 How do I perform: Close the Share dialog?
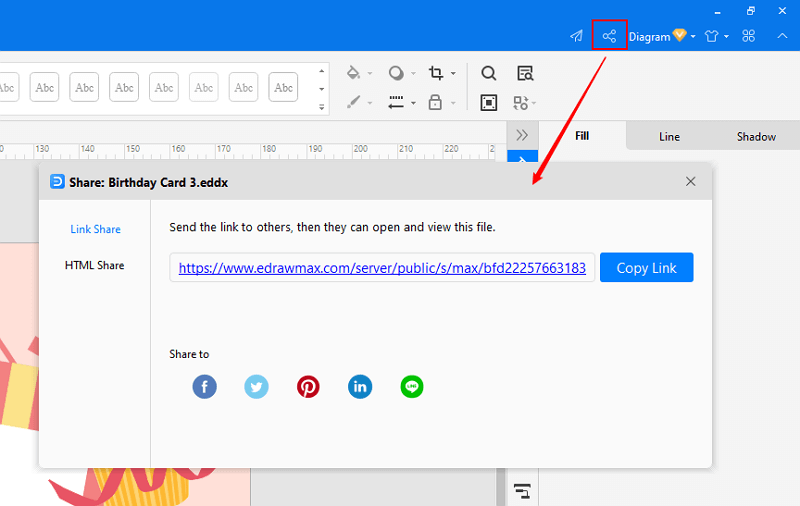pyautogui.click(x=690, y=182)
